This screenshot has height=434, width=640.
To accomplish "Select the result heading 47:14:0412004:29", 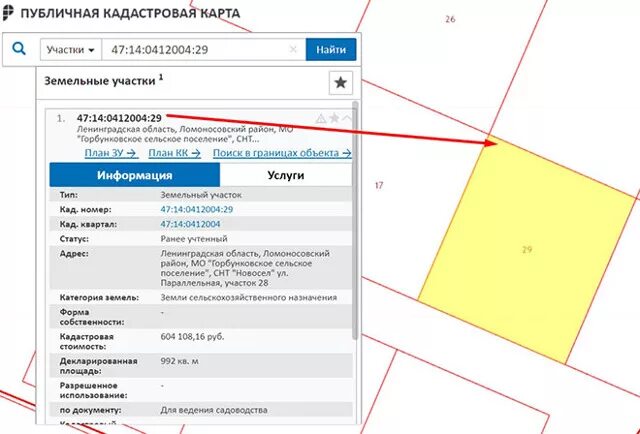I will [119, 118].
